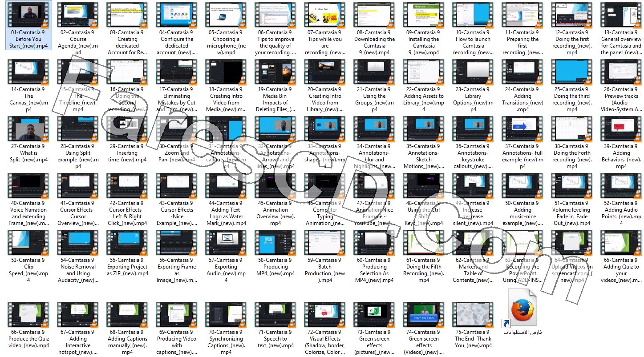
Task: Select 72-Camtasia 9 Visual Effects video file
Action: point(325,328)
